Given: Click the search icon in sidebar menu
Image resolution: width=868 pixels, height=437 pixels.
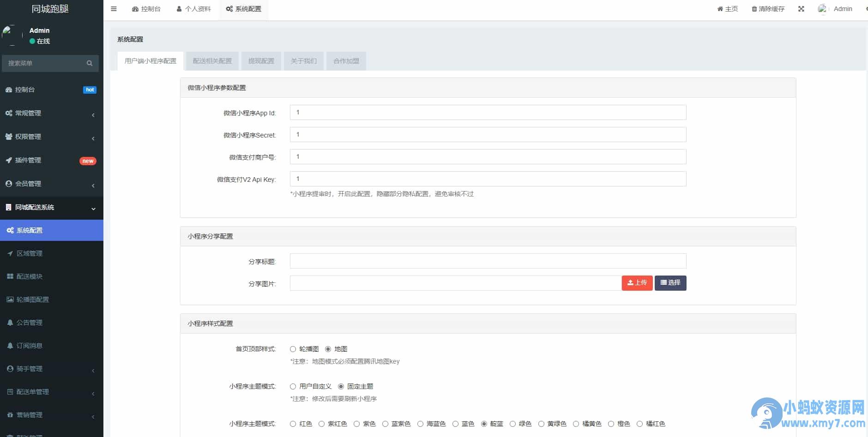Looking at the screenshot, I should pos(90,63).
